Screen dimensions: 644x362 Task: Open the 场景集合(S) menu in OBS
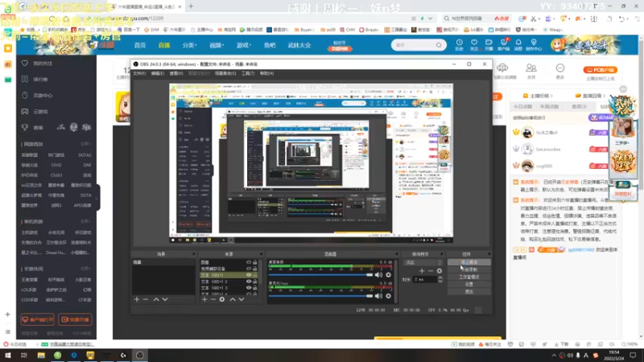(x=225, y=73)
